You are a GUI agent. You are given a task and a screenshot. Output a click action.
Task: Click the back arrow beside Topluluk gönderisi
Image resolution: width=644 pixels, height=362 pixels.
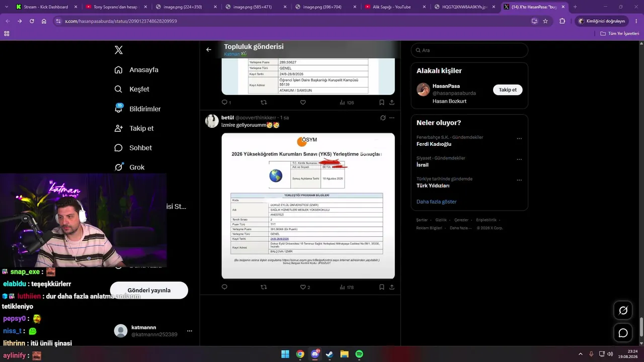point(209,49)
